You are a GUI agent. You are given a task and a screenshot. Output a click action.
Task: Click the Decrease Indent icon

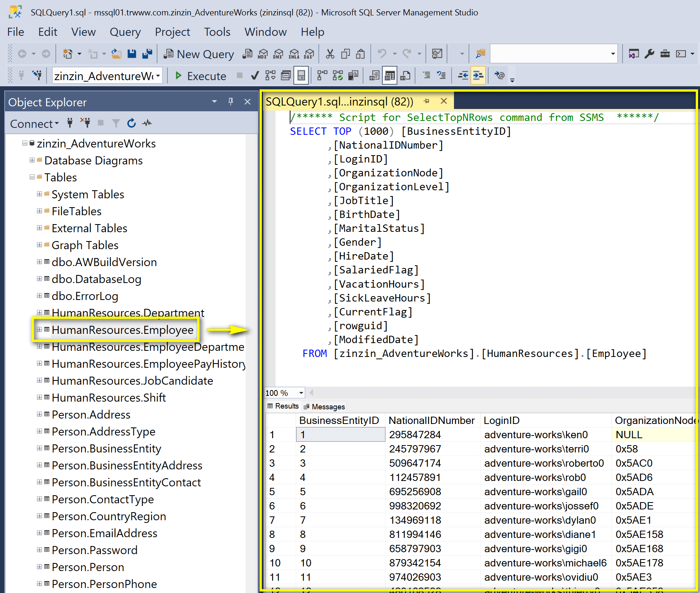pyautogui.click(x=463, y=75)
